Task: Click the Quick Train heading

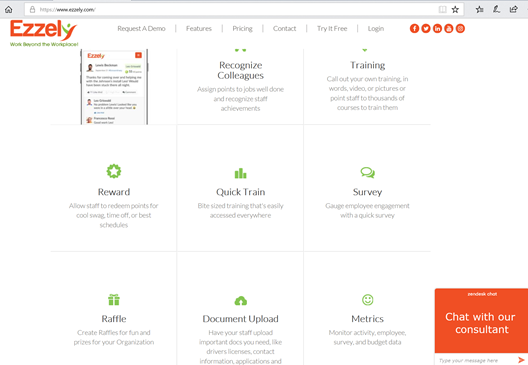Action: point(240,192)
